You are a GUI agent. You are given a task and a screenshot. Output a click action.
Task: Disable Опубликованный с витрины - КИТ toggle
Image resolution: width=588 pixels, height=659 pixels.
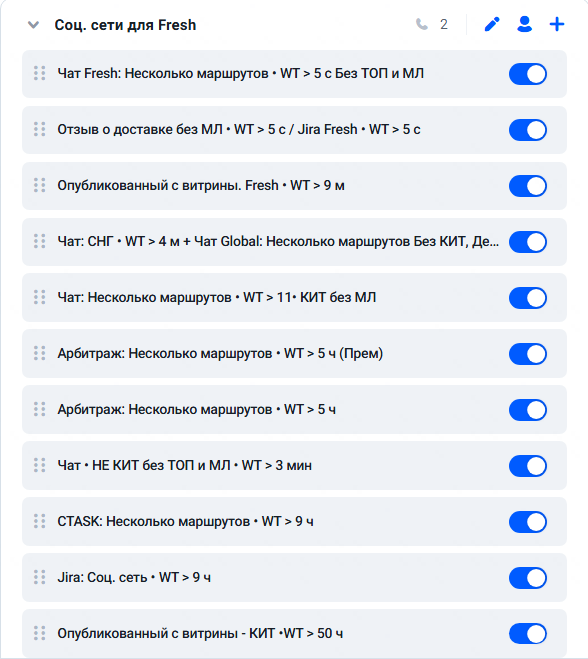point(528,634)
